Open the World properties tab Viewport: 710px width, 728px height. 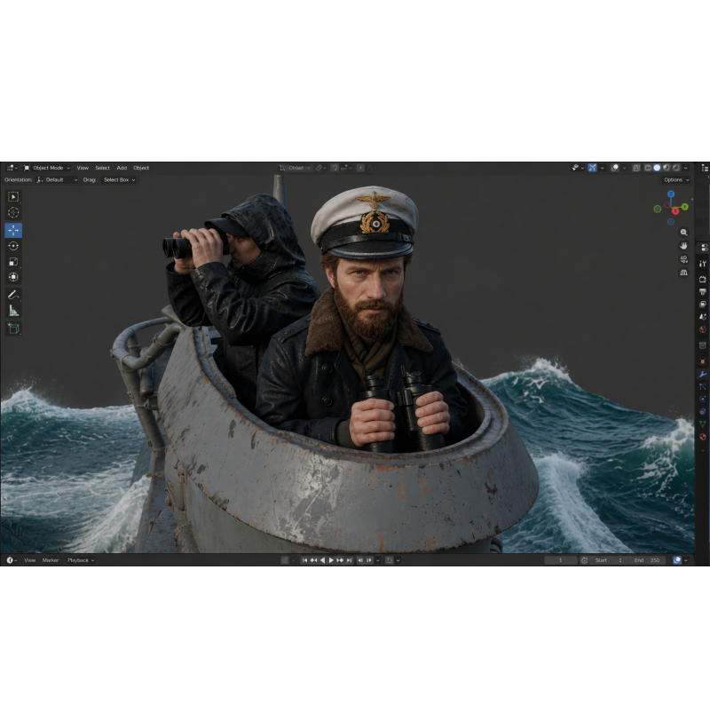(x=703, y=329)
